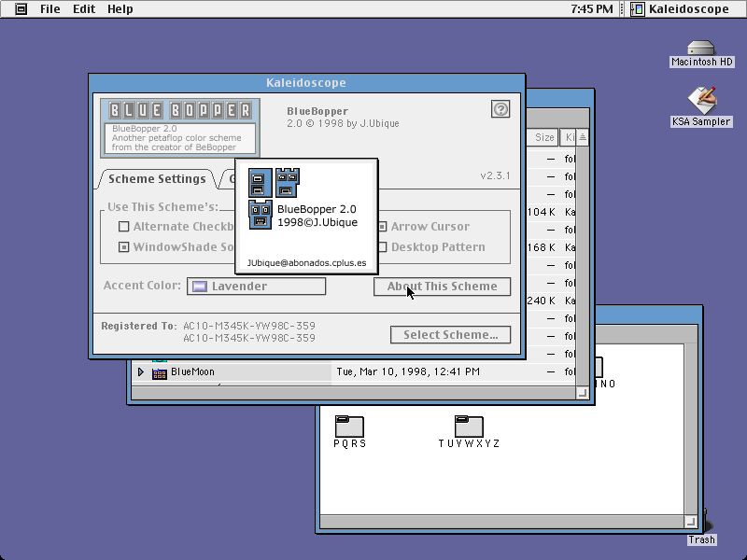This screenshot has height=560, width=747.
Task: Click the horizontal scrollbar of the PQRS folder window
Action: (502, 522)
